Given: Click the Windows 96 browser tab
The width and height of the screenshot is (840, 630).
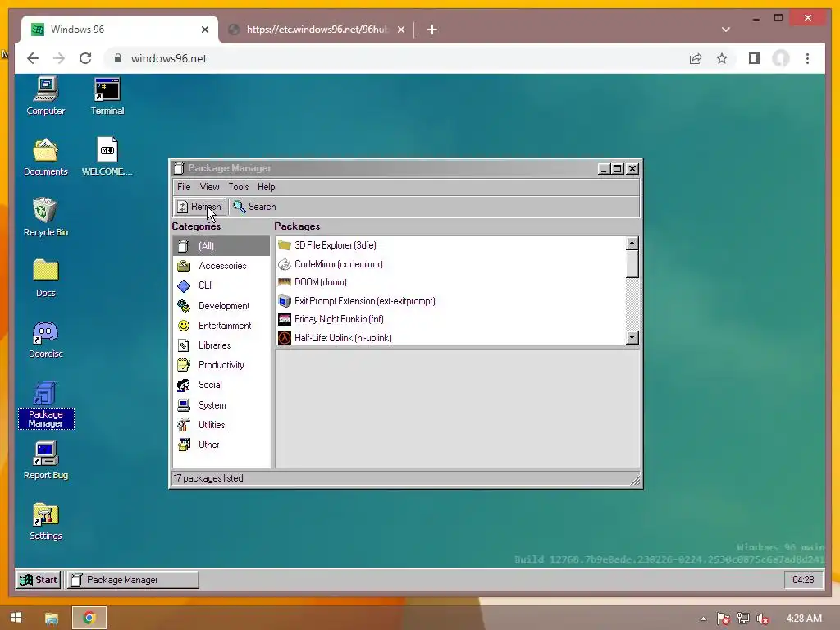Looking at the screenshot, I should point(119,30).
